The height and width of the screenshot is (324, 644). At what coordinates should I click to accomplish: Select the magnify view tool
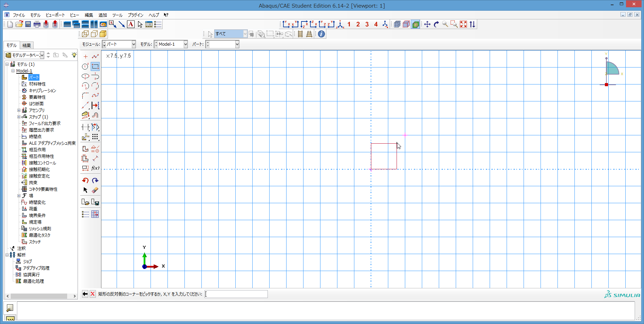pos(445,24)
